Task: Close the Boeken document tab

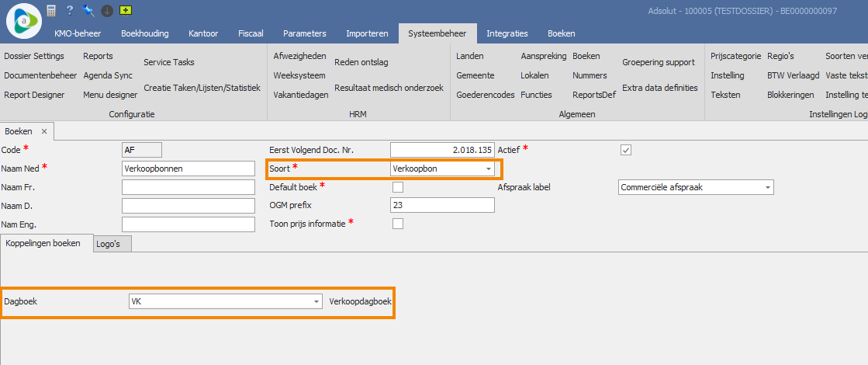Action: coord(44,132)
